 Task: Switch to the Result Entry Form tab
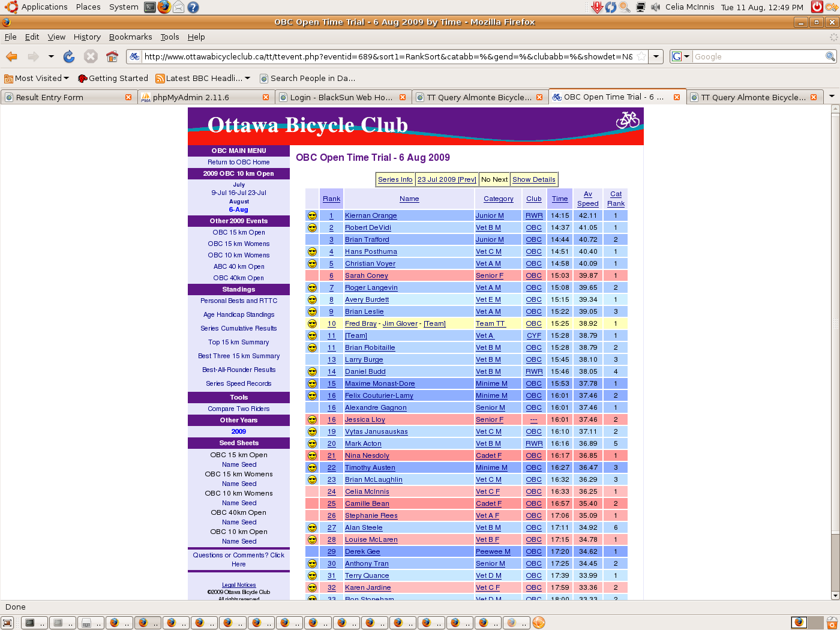tap(50, 97)
